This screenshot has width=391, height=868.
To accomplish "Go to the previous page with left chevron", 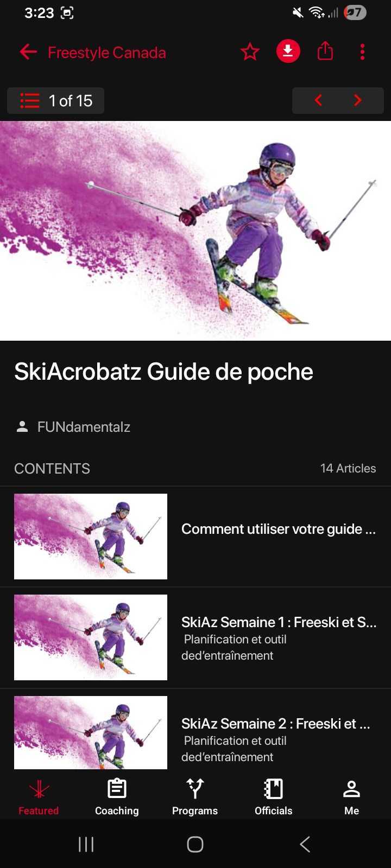I will click(318, 100).
